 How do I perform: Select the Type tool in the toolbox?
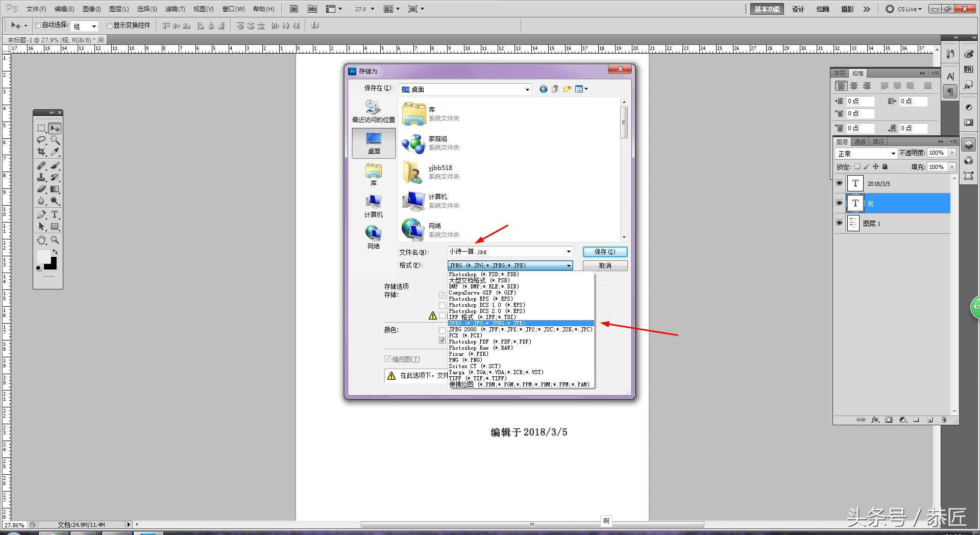(x=54, y=213)
